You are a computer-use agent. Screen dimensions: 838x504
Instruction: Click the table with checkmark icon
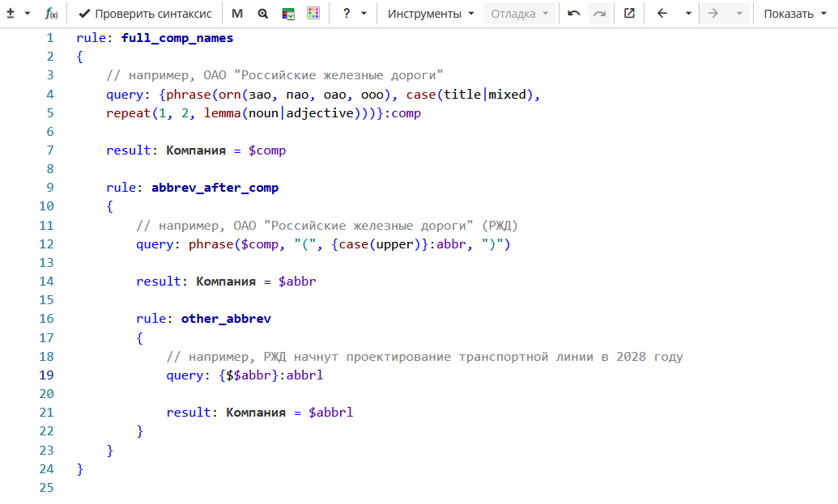tap(288, 14)
